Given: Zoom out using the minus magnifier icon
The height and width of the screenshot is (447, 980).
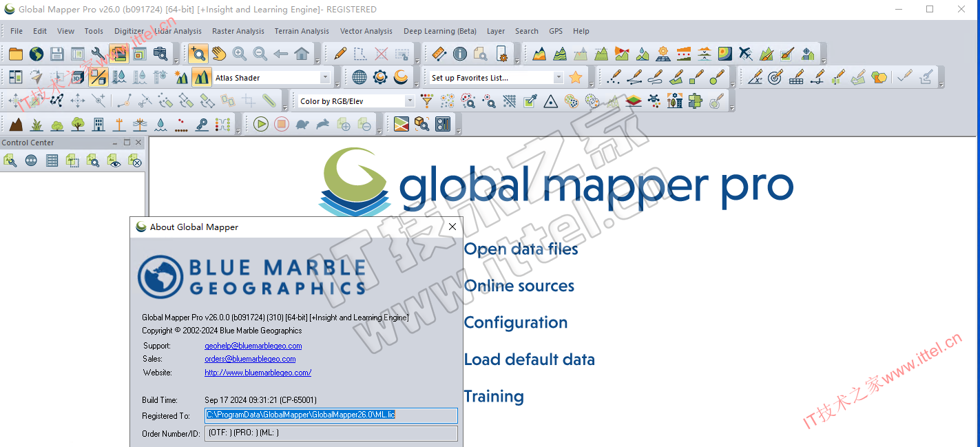Looking at the screenshot, I should 260,54.
